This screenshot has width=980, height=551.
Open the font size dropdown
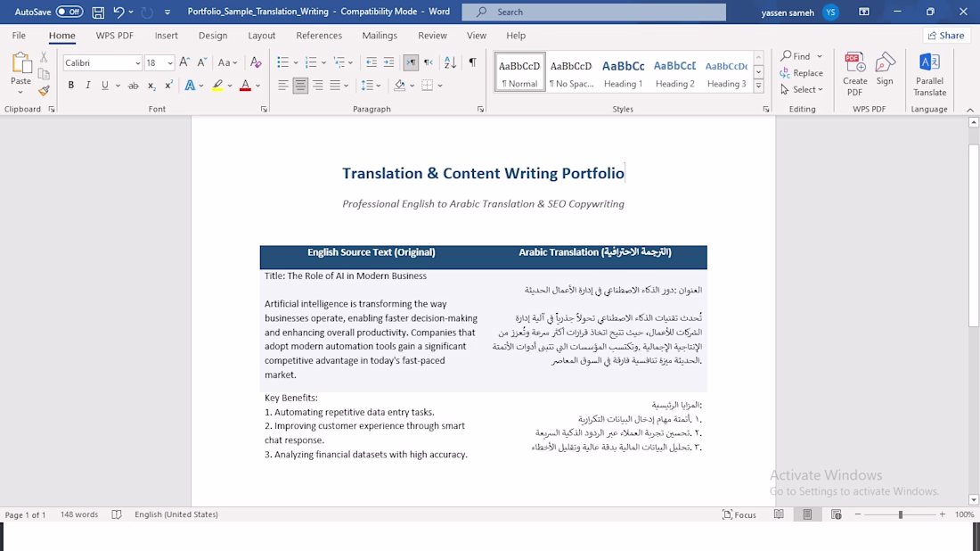point(170,63)
